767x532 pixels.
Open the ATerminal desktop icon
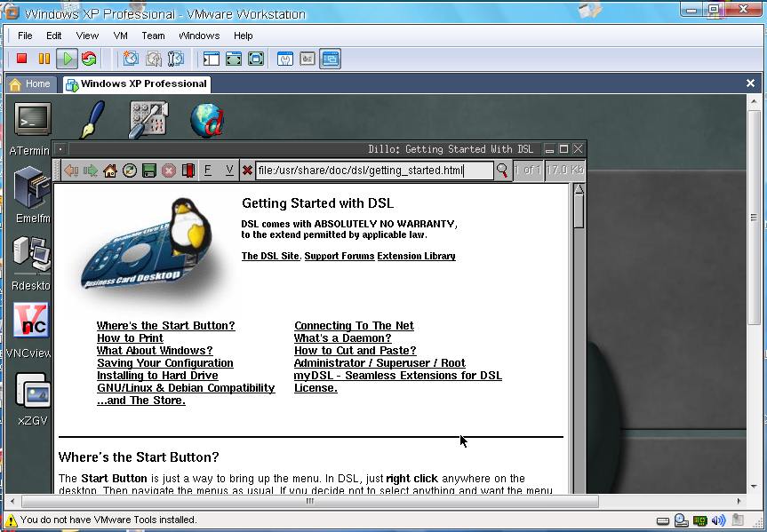[x=32, y=119]
